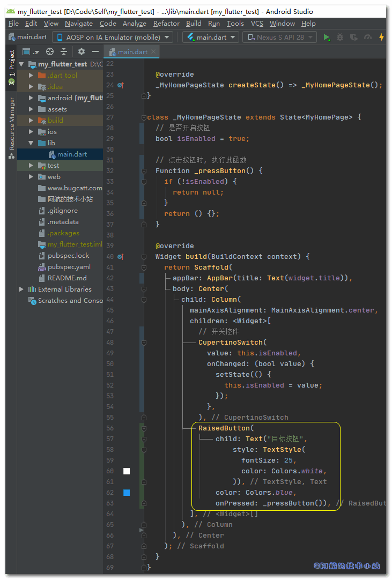Open Project panel settings gear
This screenshot has width=392, height=580.
coord(82,51)
